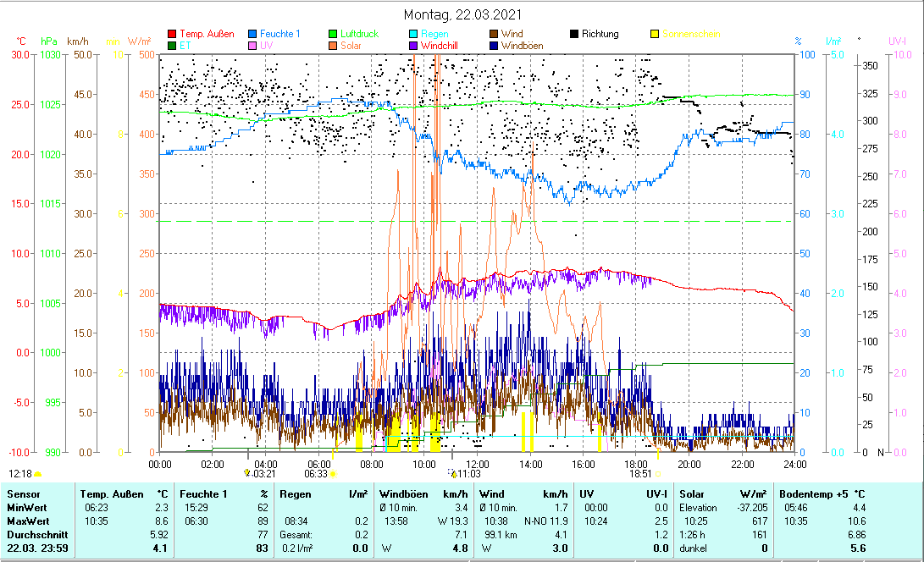Click the yellow Sonnenschein legend square
Screen dimensions: 924x562
coord(655,34)
